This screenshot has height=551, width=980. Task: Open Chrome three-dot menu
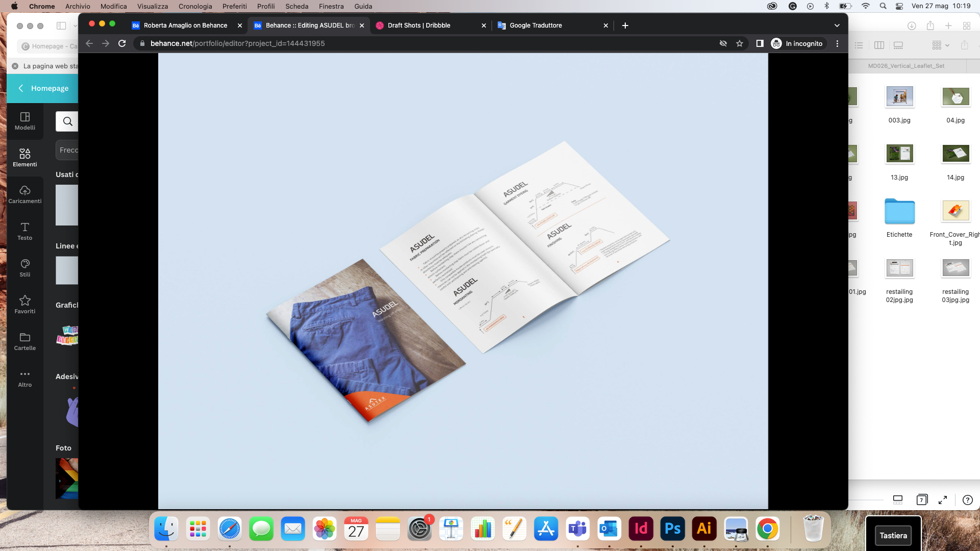(837, 43)
